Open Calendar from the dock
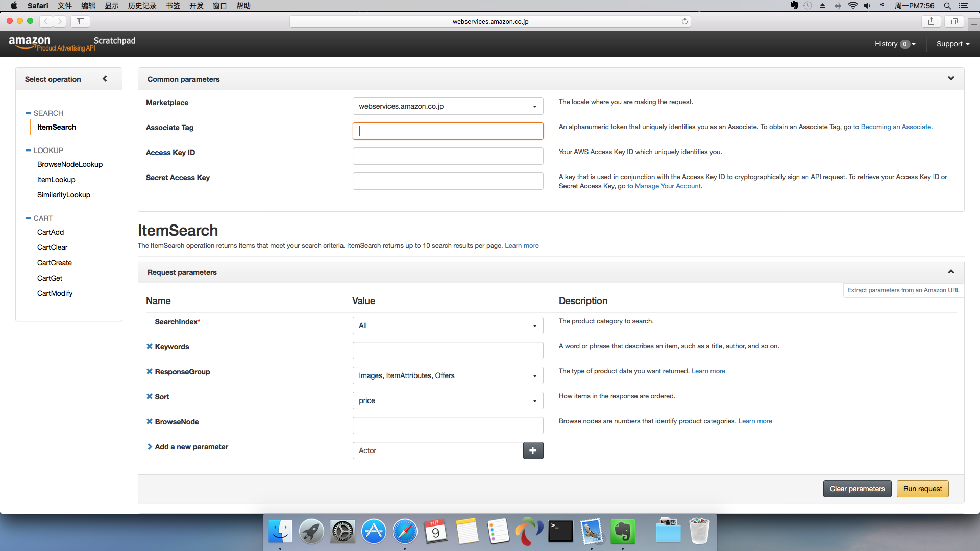The image size is (980, 551). click(x=436, y=532)
